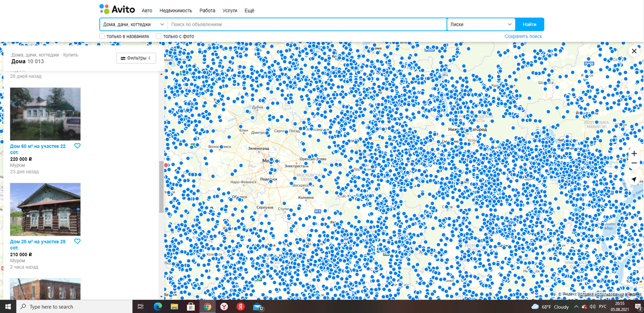Screen dimensions: 644x313
Task: Click the listings panel scrollbar thumb
Action: coord(162,187)
